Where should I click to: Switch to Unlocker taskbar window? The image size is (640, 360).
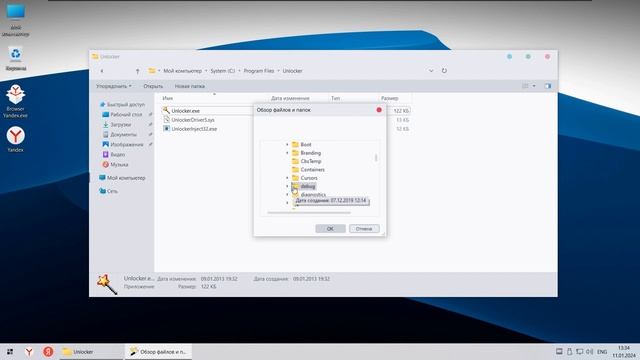[x=91, y=351]
